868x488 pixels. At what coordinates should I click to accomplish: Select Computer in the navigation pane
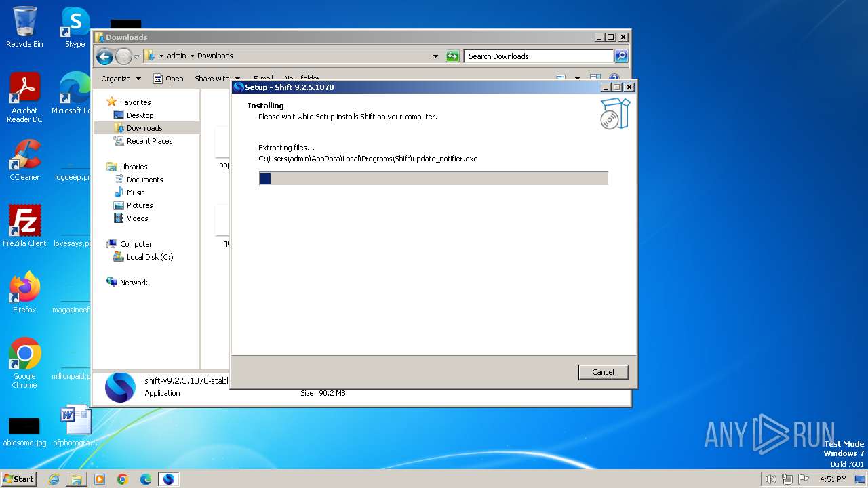[x=136, y=244]
